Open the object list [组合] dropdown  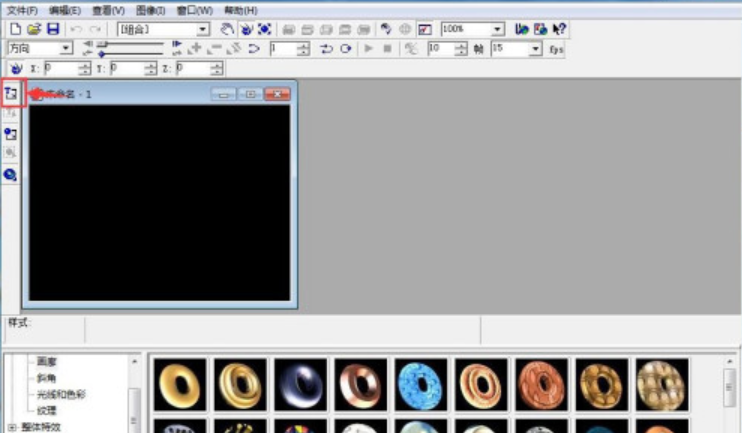(203, 29)
